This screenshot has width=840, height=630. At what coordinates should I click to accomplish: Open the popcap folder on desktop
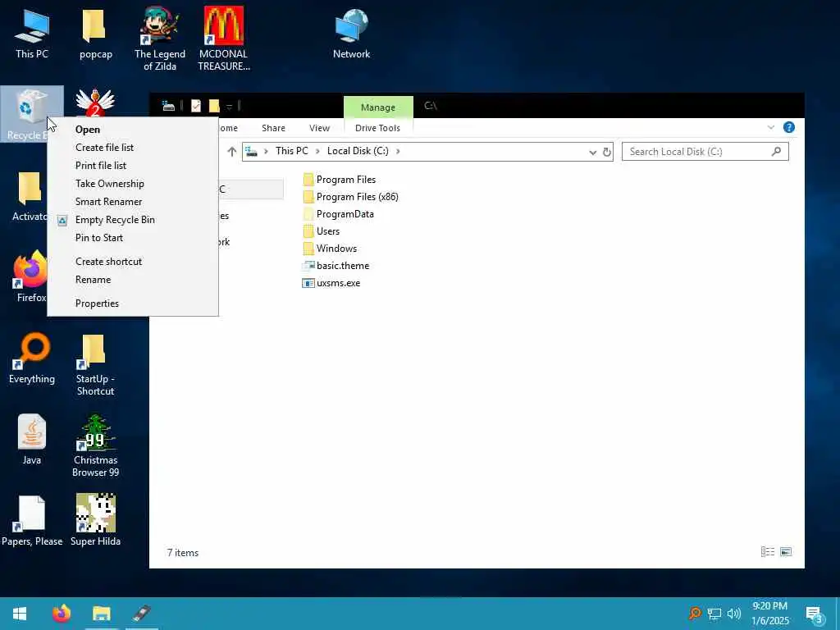pyautogui.click(x=95, y=33)
